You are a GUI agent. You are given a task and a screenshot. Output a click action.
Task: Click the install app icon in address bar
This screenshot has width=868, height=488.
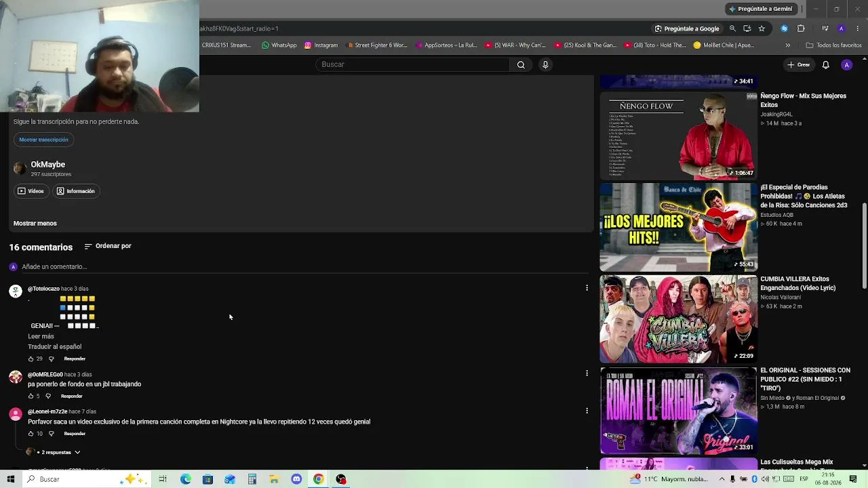click(x=747, y=28)
